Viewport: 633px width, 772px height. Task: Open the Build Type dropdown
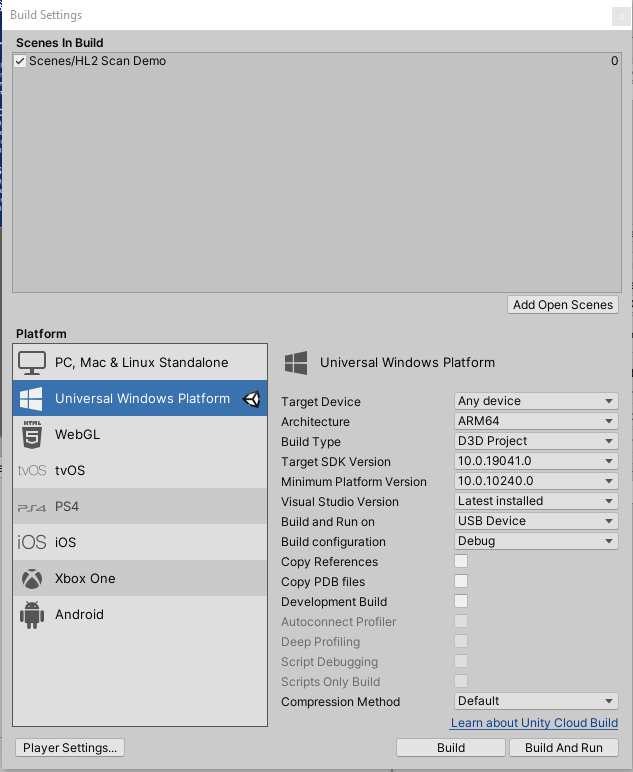536,441
